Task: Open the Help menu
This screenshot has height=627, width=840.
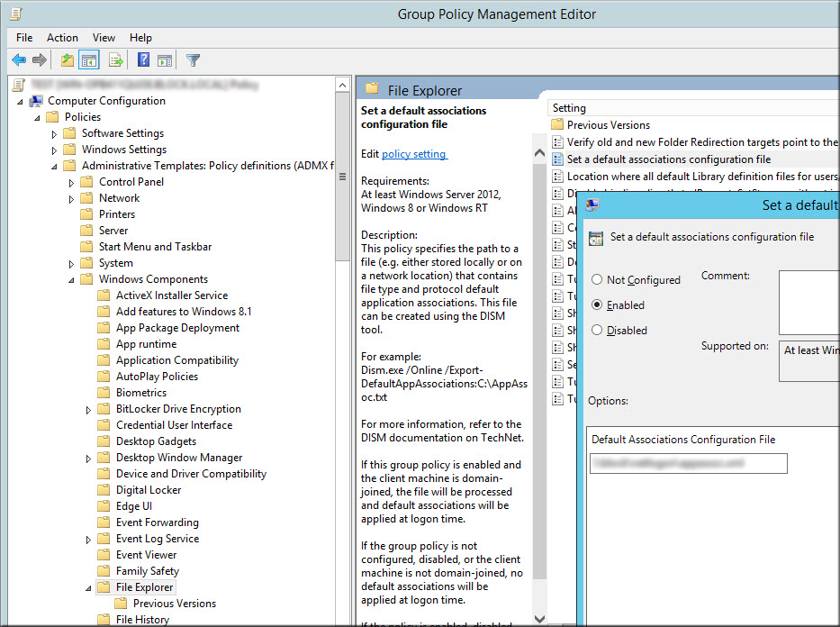Action: point(140,38)
